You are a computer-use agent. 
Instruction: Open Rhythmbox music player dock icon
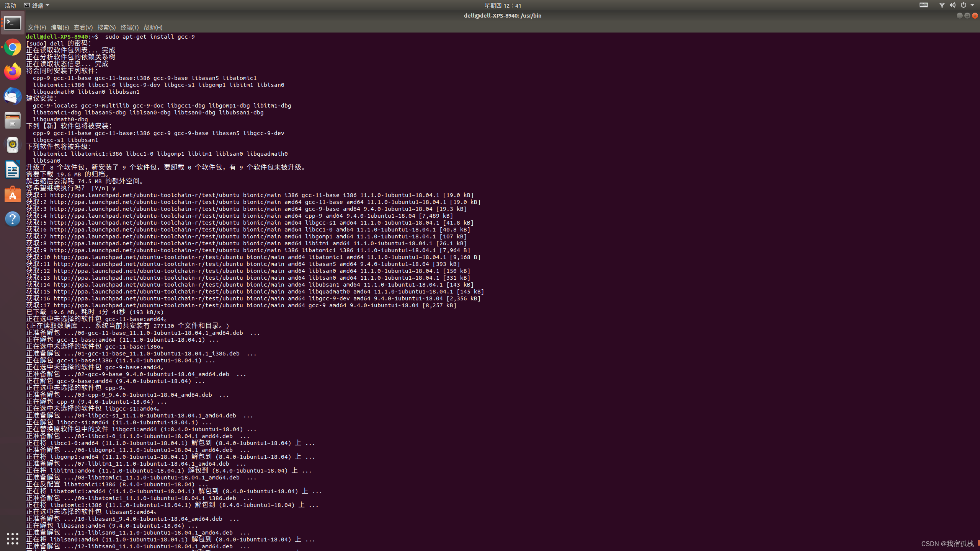13,145
